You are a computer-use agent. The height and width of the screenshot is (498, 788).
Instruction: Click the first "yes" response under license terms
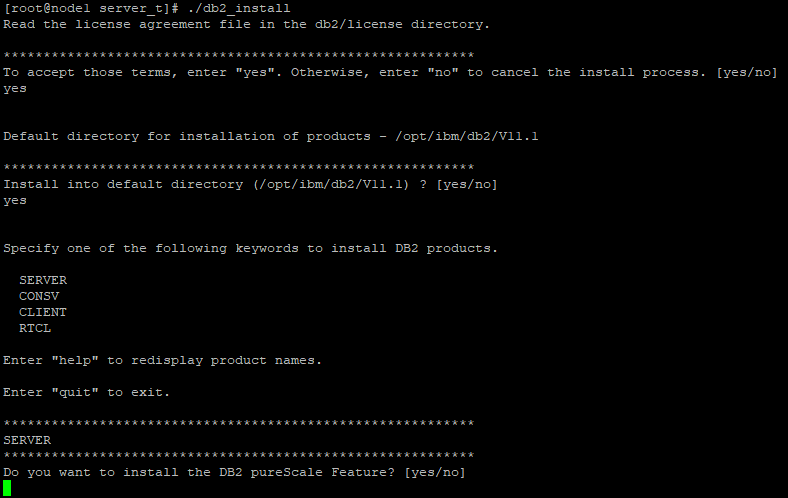click(x=15, y=88)
